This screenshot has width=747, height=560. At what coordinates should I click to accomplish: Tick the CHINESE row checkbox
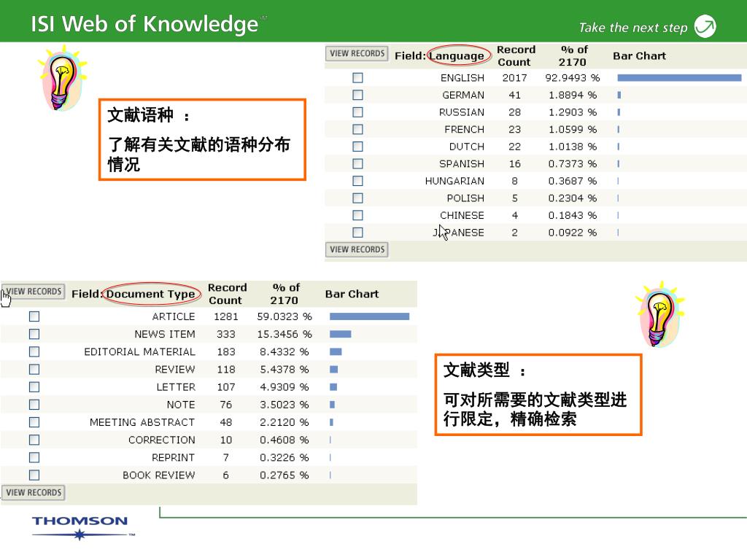click(x=357, y=215)
